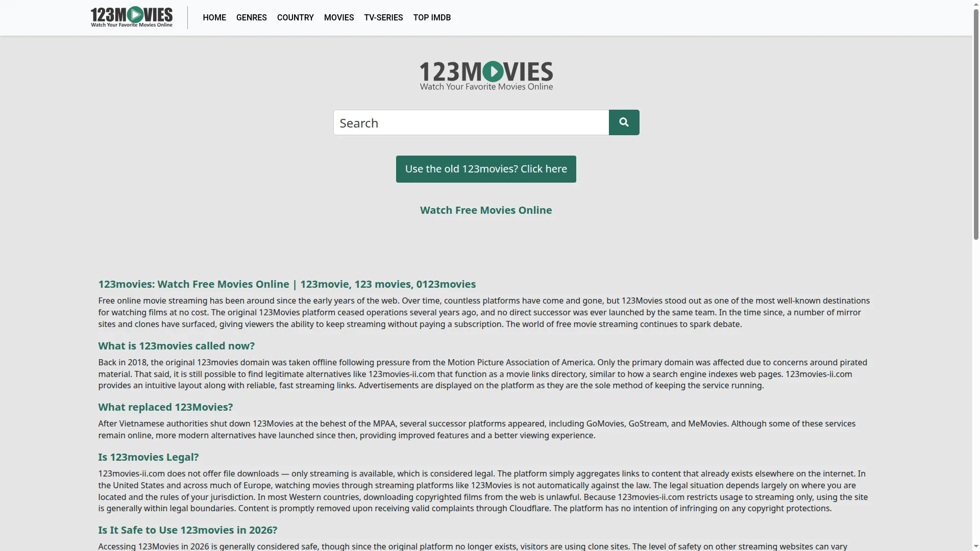
Task: Click the scrollbar up arrow
Action: (x=976, y=4)
